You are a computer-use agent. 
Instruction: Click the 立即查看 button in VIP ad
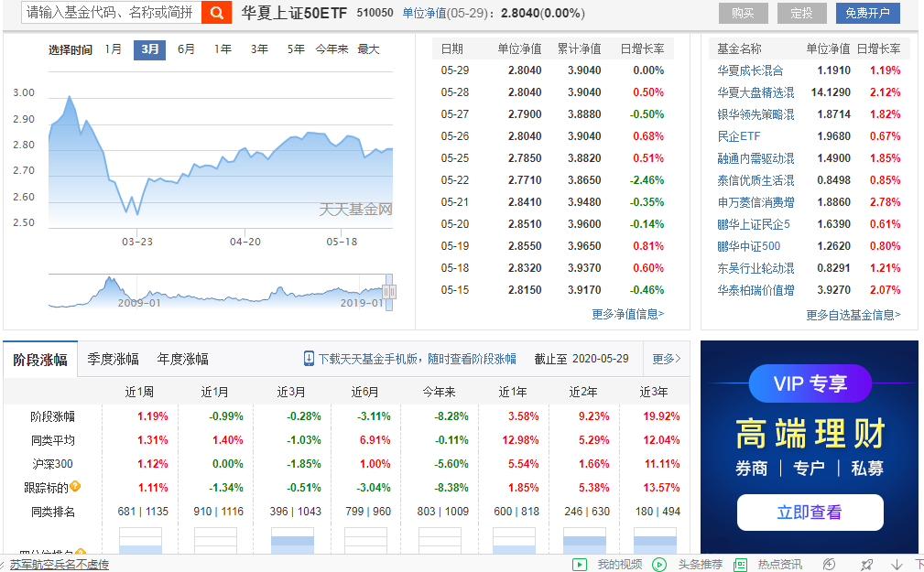810,512
